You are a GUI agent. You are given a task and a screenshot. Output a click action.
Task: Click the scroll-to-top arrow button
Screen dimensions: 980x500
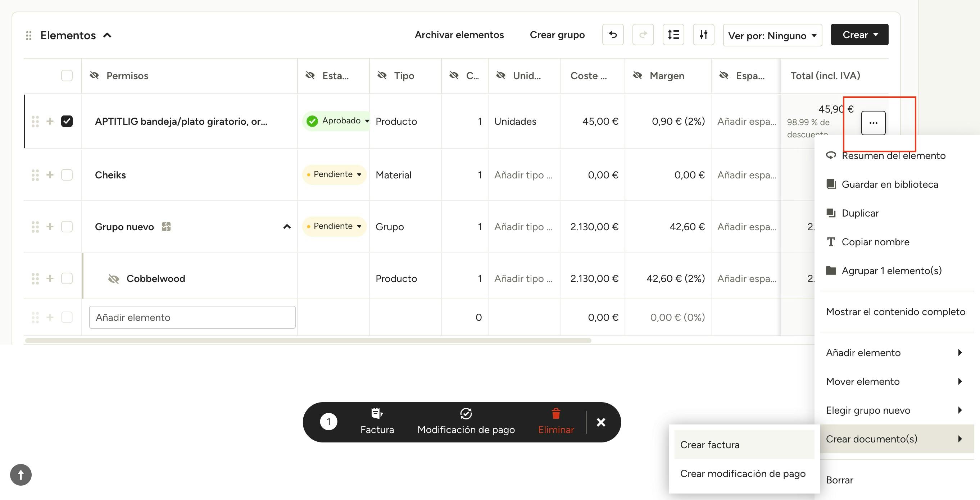point(21,474)
